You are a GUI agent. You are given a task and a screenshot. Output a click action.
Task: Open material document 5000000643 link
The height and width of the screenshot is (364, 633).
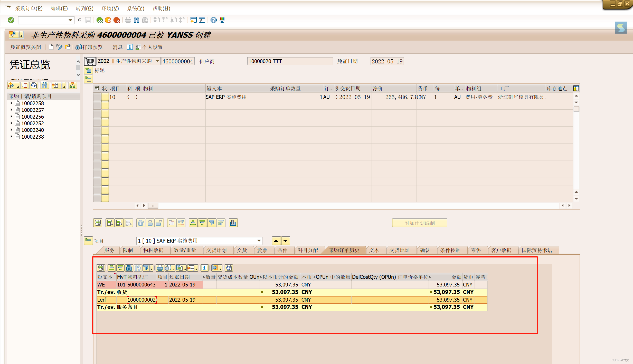click(141, 285)
